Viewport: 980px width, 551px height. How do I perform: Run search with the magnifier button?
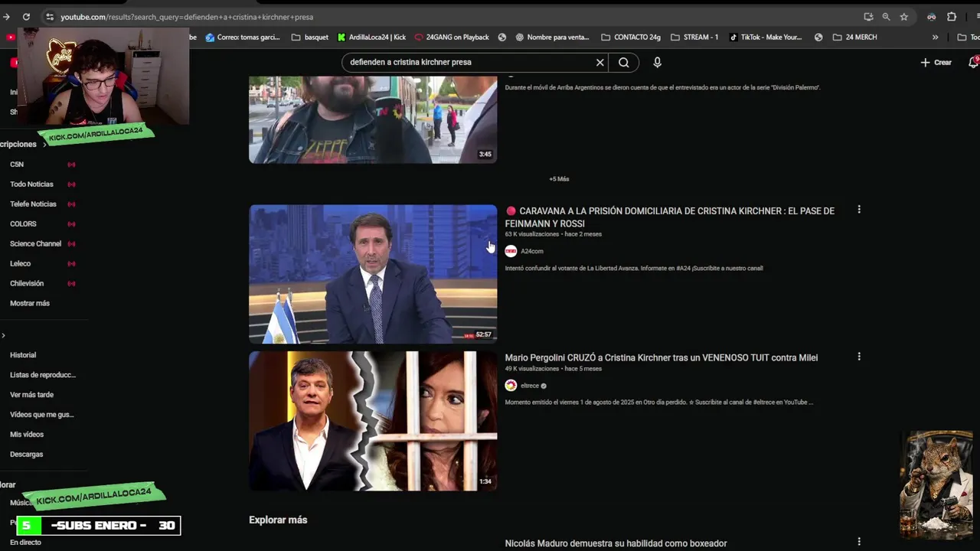point(624,62)
